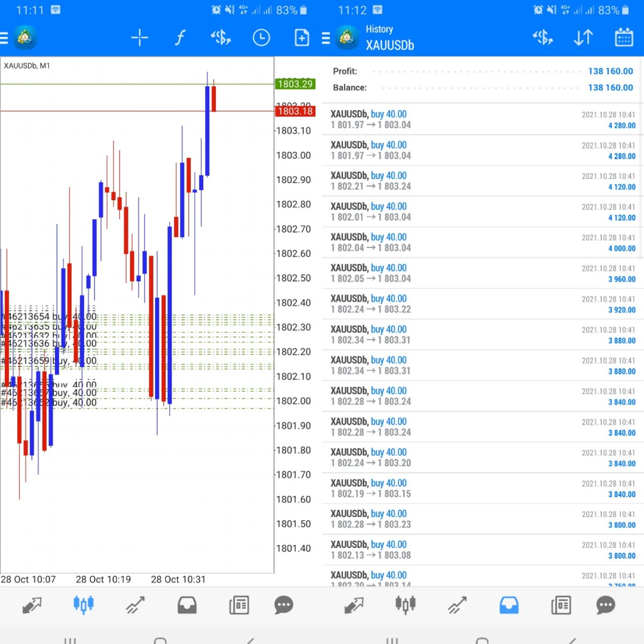Select order line #46213654 buy 40.00
This screenshot has width=644, height=644.
pyautogui.click(x=49, y=317)
